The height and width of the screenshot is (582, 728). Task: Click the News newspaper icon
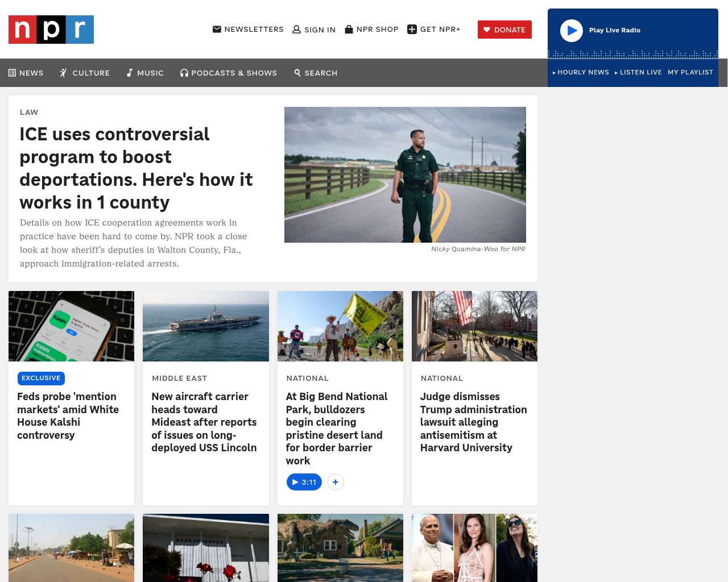pyautogui.click(x=12, y=73)
